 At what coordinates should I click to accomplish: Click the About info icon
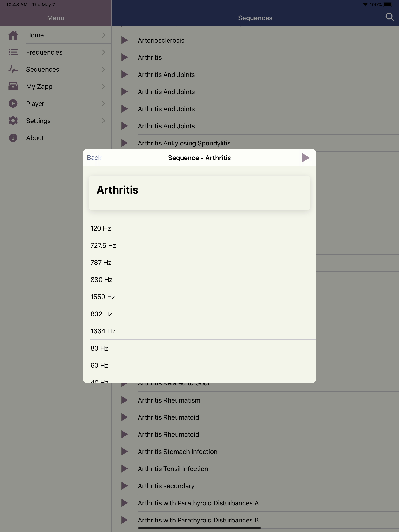(13, 138)
